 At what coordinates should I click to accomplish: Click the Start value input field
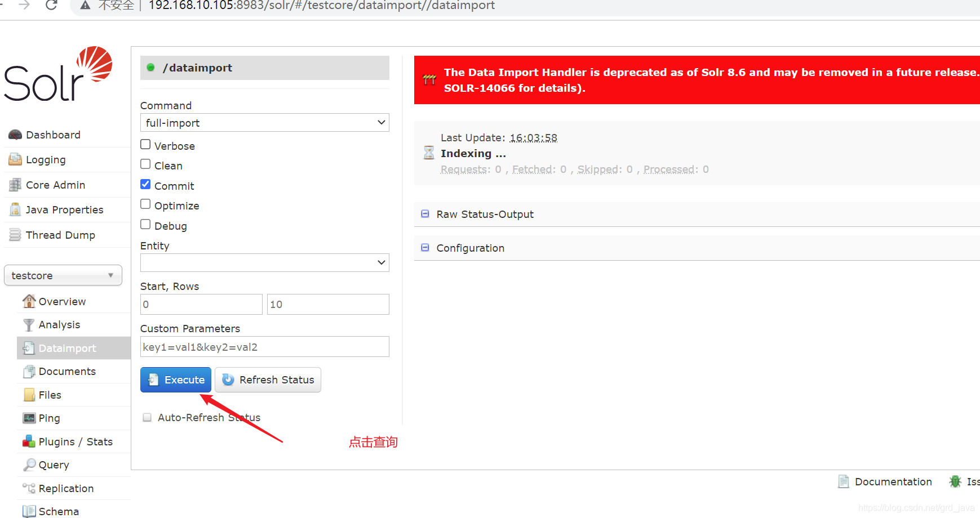(x=201, y=305)
